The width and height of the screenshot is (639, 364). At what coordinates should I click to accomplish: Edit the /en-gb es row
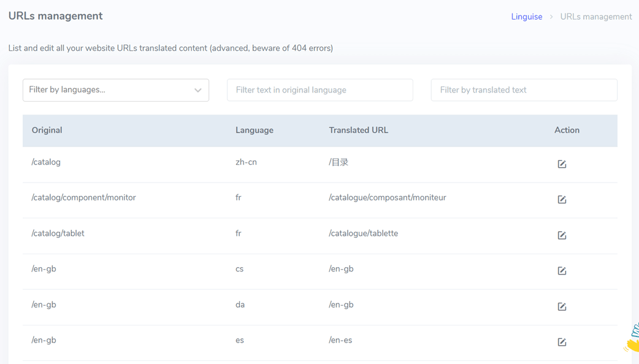coord(562,341)
